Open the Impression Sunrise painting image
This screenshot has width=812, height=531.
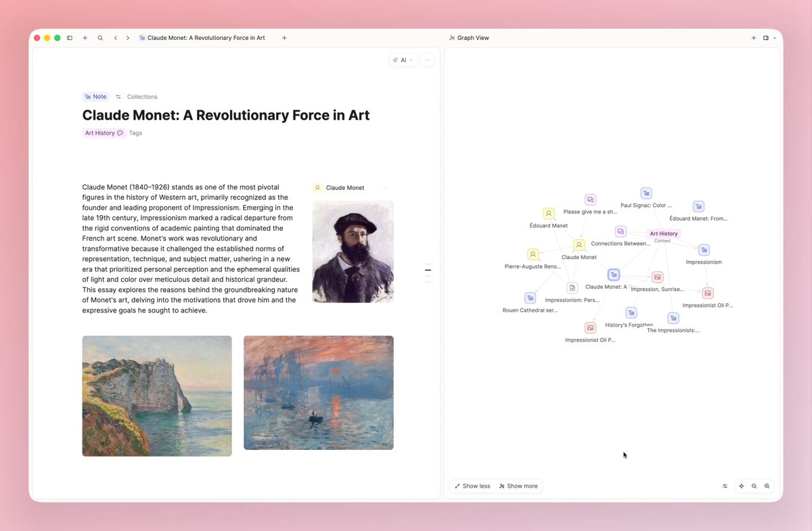point(319,392)
